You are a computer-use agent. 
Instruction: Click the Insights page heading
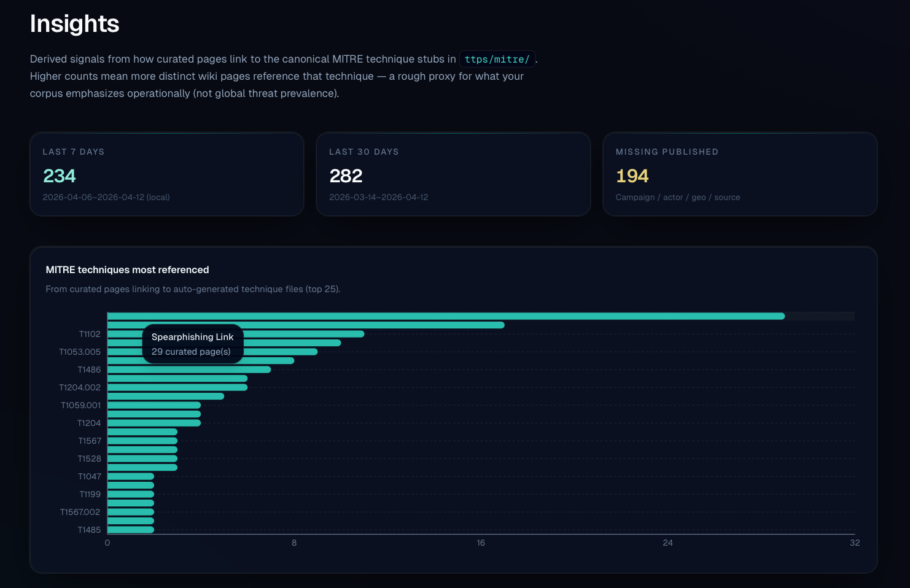74,25
